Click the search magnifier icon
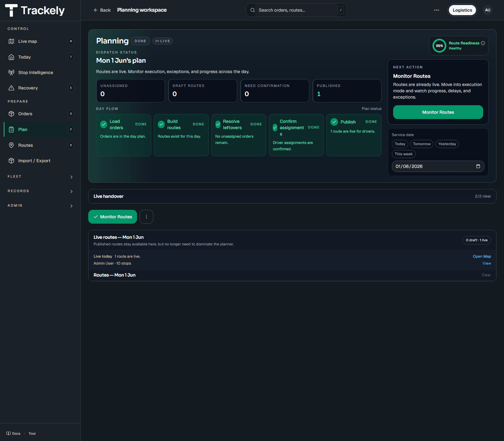Viewport: 504px width, 441px height. coord(253,10)
